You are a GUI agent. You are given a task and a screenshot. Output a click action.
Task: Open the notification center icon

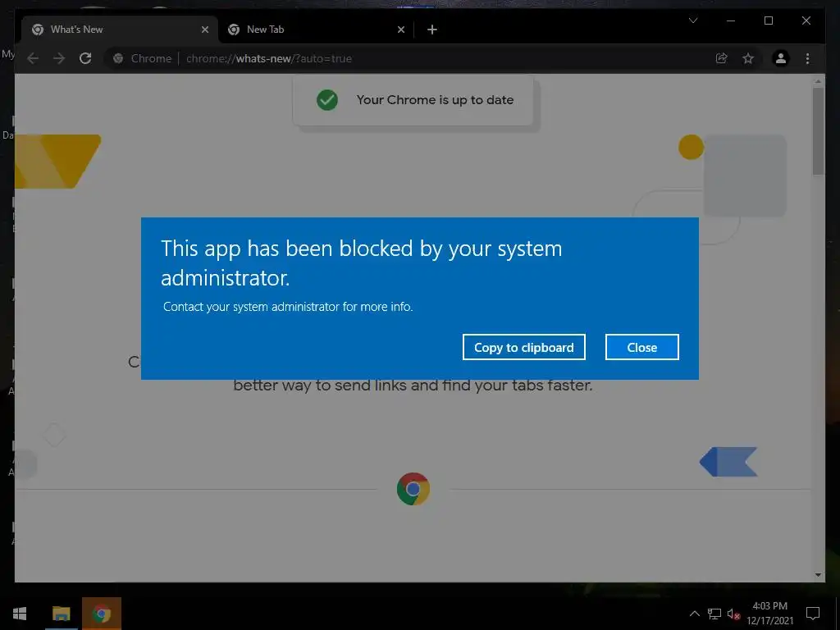pos(813,614)
